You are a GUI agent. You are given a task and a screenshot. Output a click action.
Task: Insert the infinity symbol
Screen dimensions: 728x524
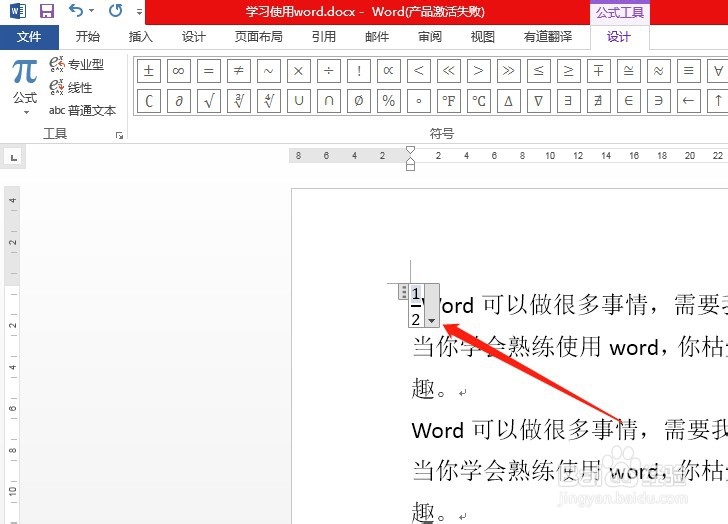(178, 71)
